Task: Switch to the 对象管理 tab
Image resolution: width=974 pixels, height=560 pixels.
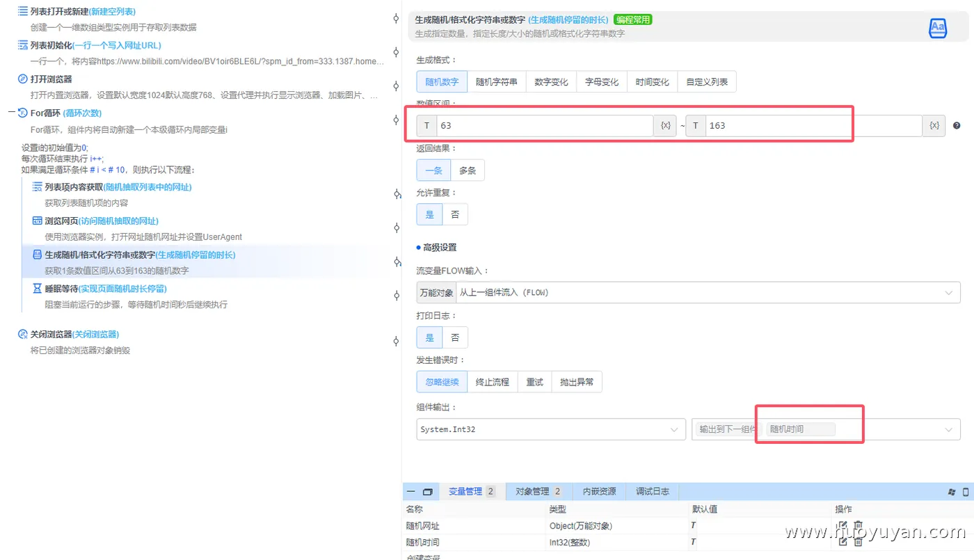Action: pos(539,492)
